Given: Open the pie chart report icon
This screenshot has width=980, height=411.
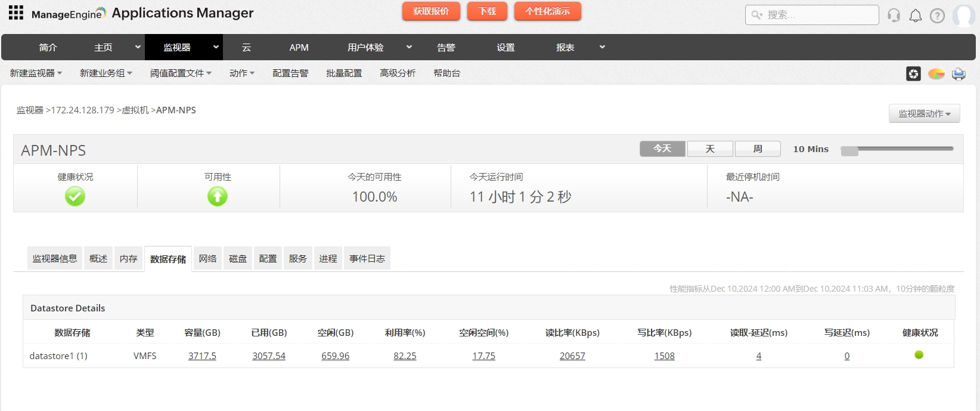Looking at the screenshot, I should pos(936,73).
